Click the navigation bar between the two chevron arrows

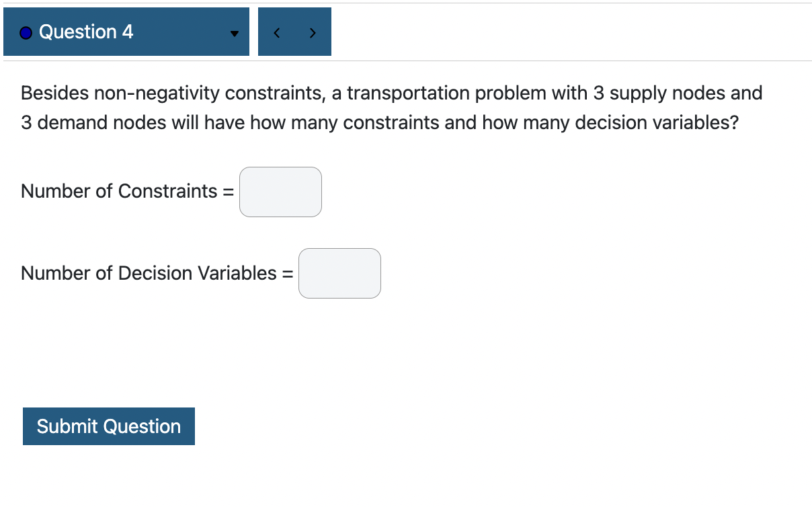tap(294, 32)
